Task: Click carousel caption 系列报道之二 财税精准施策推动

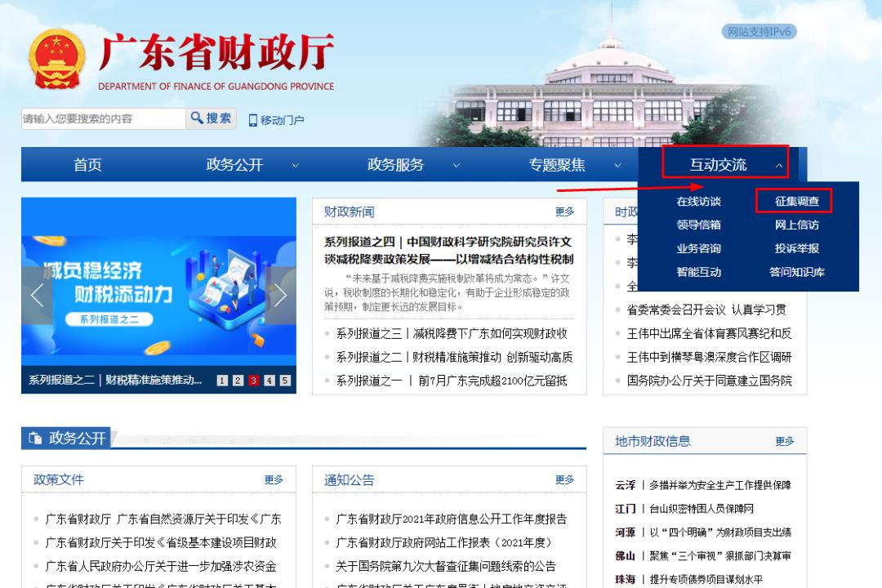Action: pyautogui.click(x=115, y=381)
